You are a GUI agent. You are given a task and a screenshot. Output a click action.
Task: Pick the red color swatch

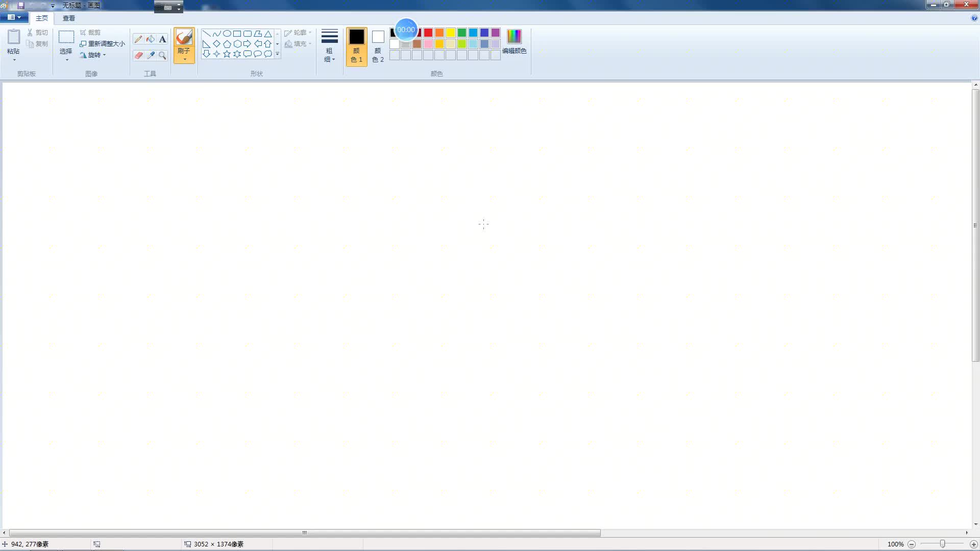[428, 33]
